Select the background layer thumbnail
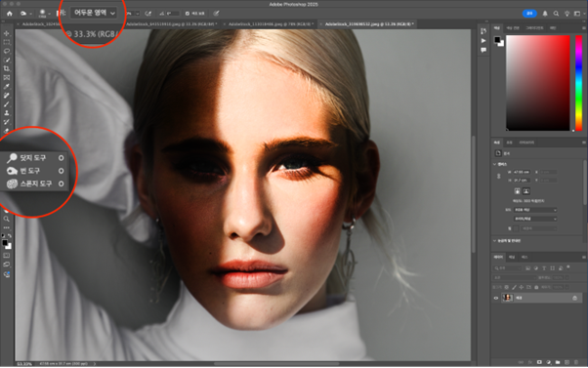 point(508,298)
